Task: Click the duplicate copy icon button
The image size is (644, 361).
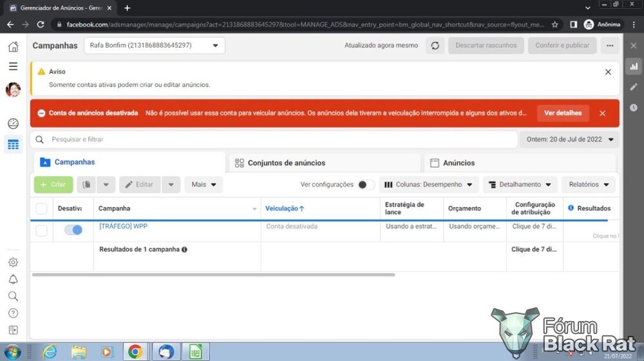Action: [86, 185]
